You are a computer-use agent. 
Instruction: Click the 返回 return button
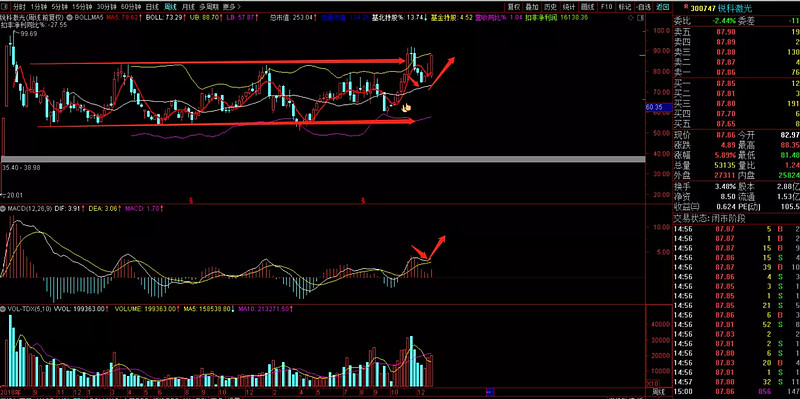pos(662,7)
